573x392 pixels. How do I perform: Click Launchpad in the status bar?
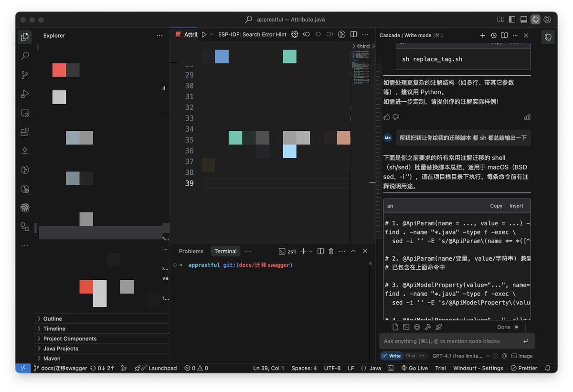coord(156,368)
